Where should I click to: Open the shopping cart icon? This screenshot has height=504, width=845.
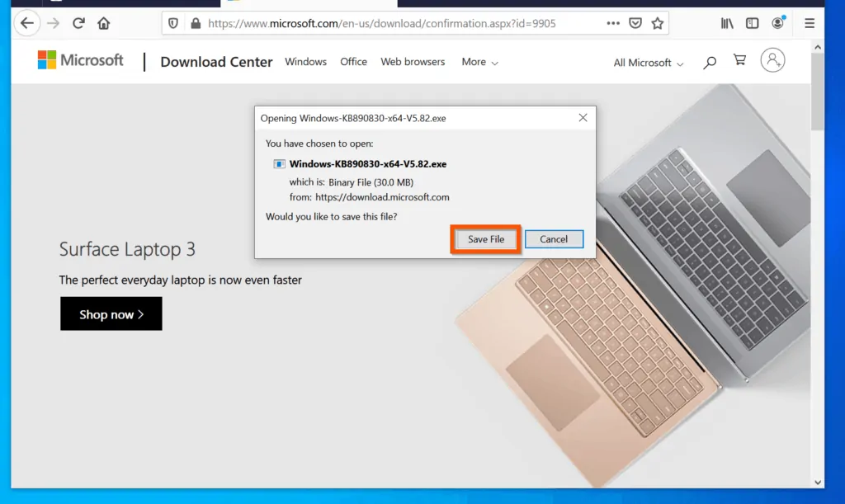point(739,61)
